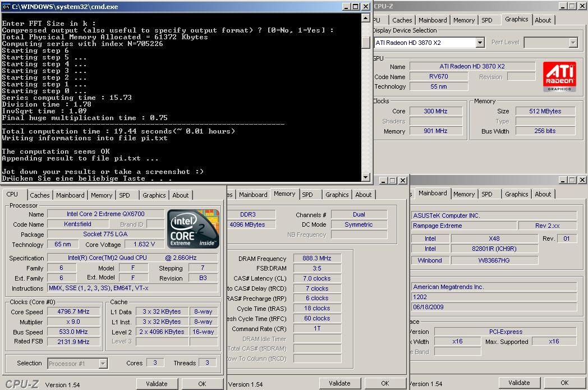The image size is (588, 390).
Task: Open About tab in Mainboard window
Action: 543,194
